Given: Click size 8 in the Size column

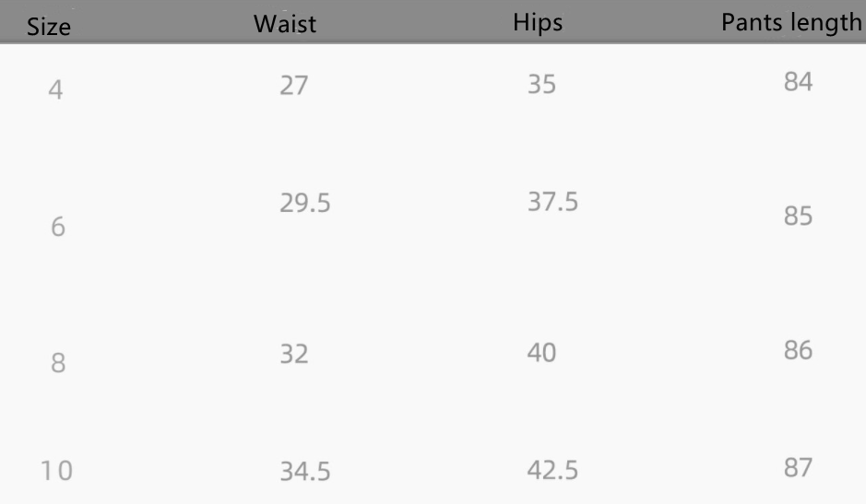Looking at the screenshot, I should pos(57,363).
